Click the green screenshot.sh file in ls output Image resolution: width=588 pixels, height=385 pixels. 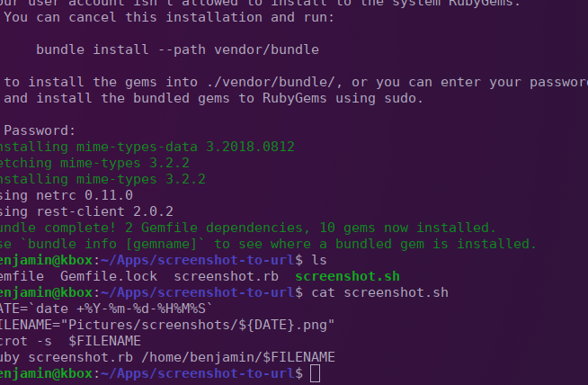coord(347,276)
